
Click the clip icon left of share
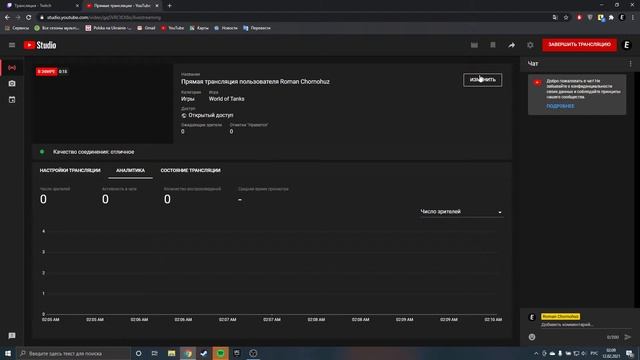point(493,45)
